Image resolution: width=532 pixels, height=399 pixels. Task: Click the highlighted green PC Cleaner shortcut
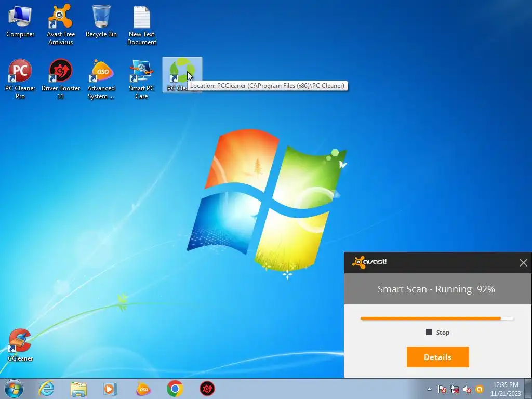pyautogui.click(x=182, y=74)
